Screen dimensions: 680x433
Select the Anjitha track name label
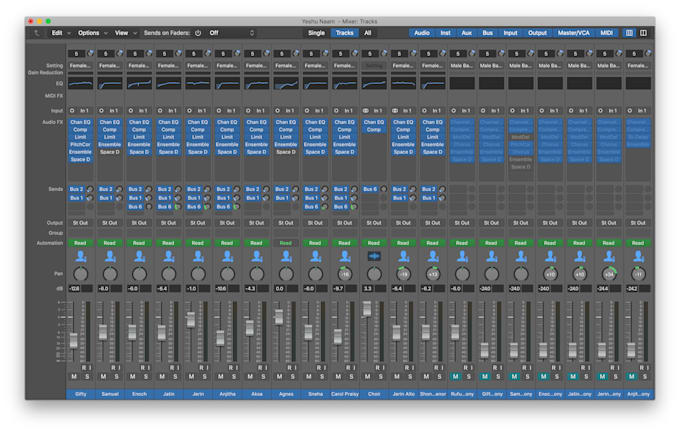(x=227, y=394)
